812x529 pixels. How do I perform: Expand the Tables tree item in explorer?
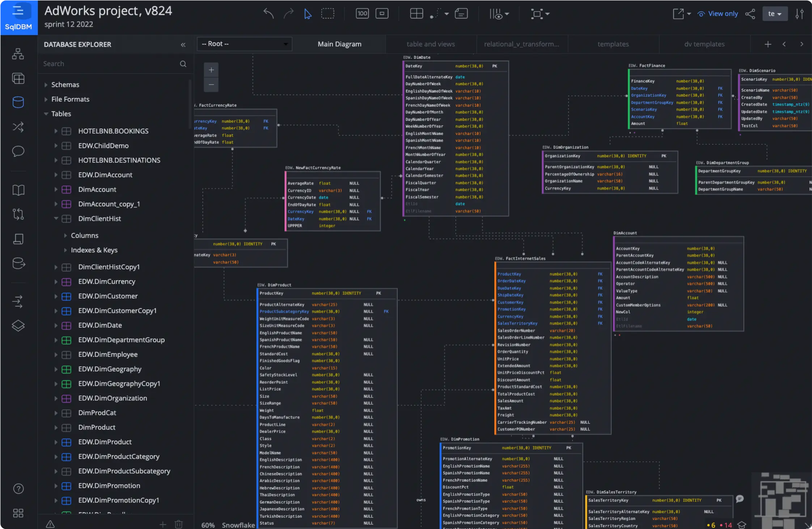[x=46, y=114]
